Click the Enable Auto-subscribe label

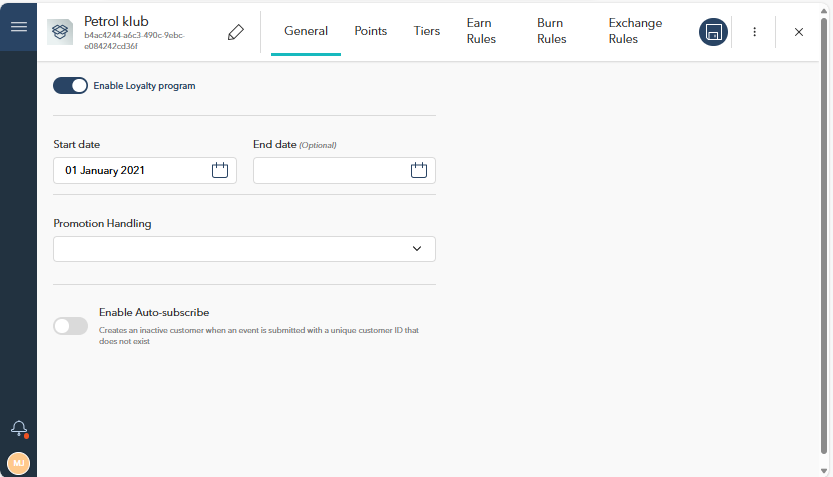[x=154, y=312]
